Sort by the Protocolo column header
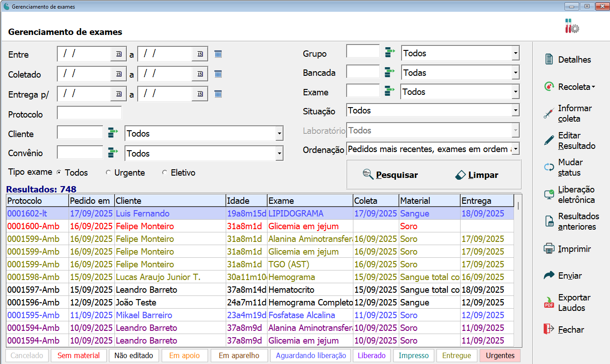This screenshot has height=364, width=610. [x=37, y=201]
